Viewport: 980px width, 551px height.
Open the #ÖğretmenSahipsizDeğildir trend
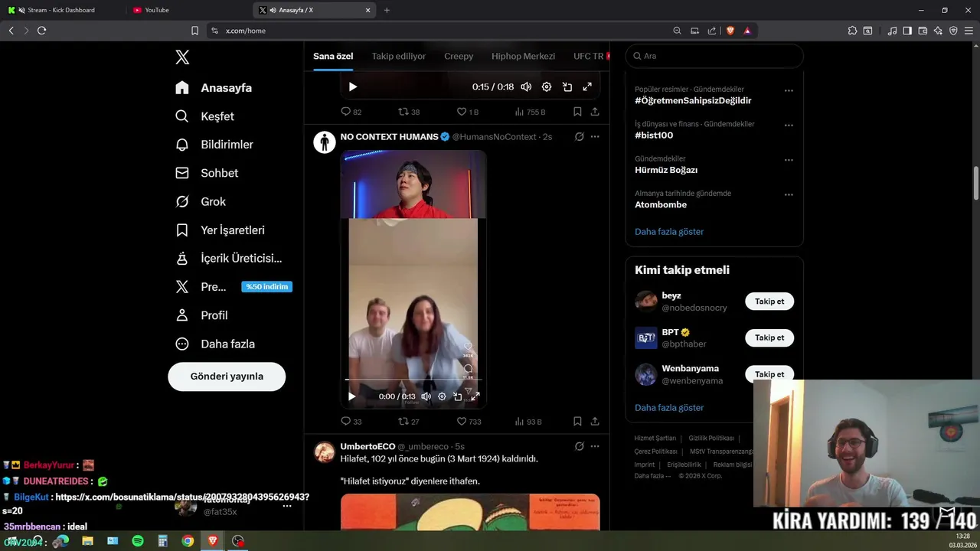pyautogui.click(x=693, y=100)
